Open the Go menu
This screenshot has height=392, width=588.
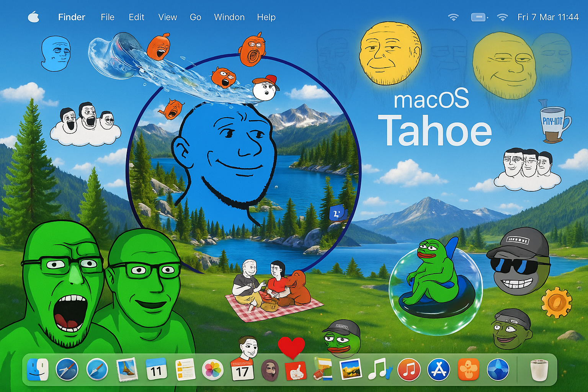tap(196, 17)
